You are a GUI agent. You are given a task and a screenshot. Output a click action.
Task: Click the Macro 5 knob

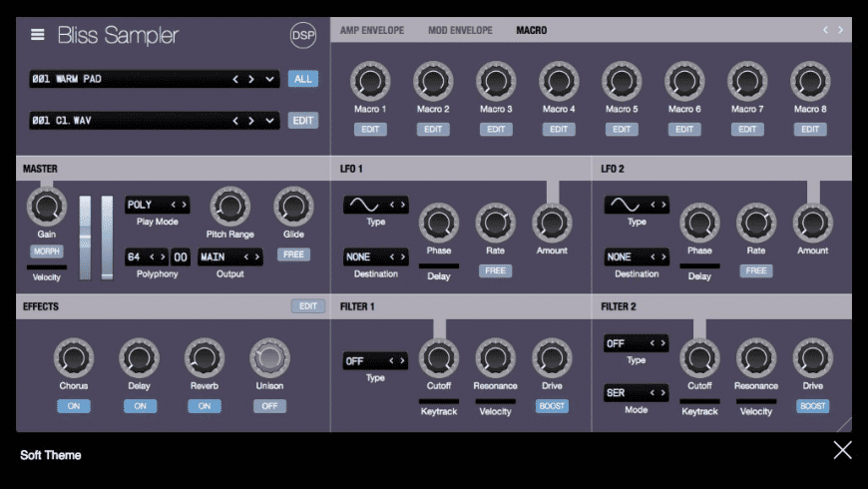pyautogui.click(x=622, y=82)
